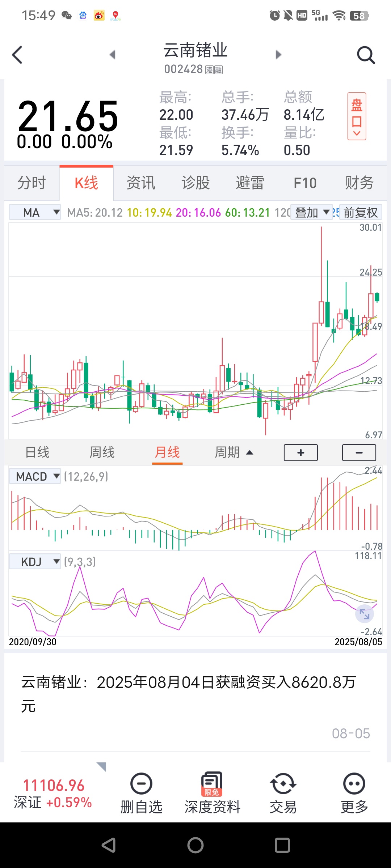Open 深度资料 in-depth data
The height and width of the screenshot is (868, 391).
point(212,793)
